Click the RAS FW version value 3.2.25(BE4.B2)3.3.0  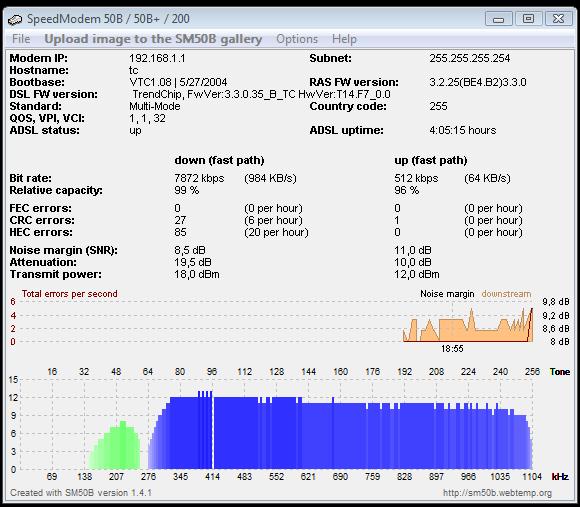click(x=478, y=82)
